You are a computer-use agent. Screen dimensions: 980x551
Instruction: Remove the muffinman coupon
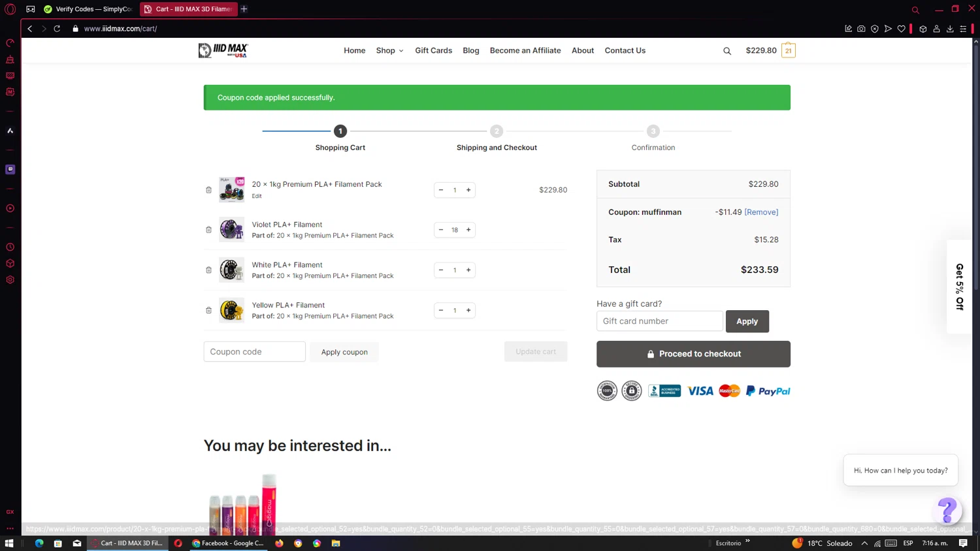point(761,212)
